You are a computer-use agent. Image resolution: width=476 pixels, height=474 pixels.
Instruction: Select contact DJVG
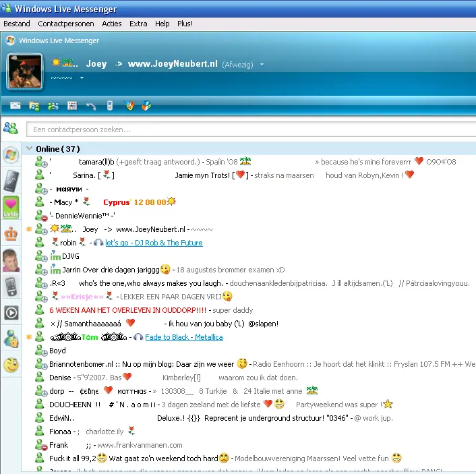point(249,256)
